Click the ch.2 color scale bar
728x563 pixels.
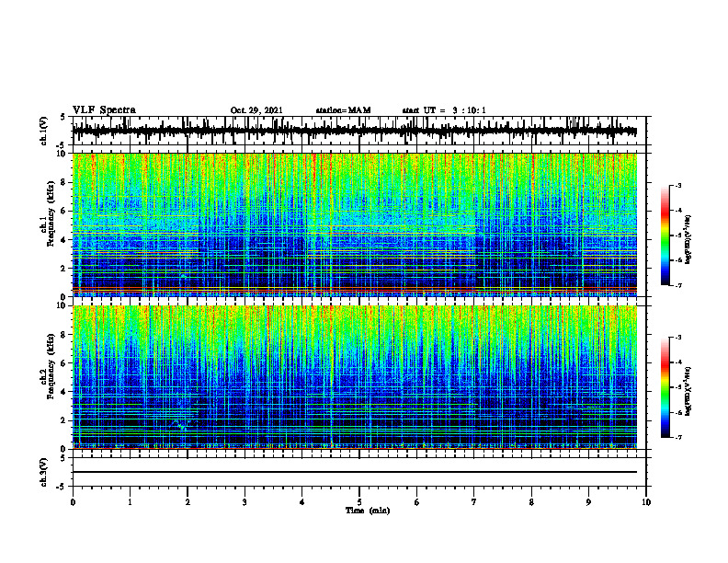point(665,387)
